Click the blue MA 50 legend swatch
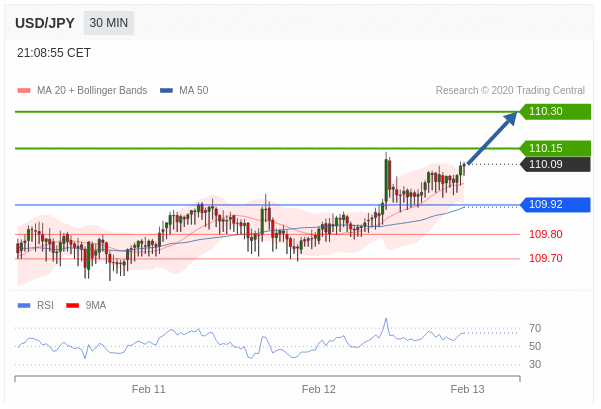 (166, 90)
